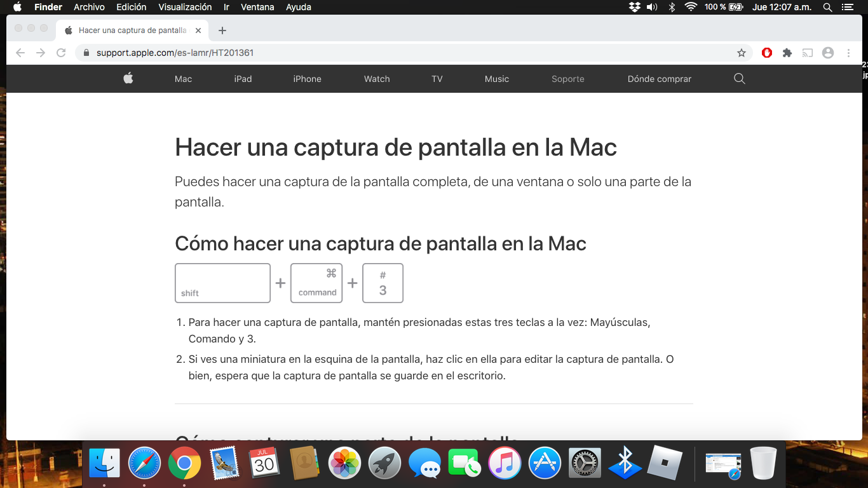Open the Visualización menu
Screen dimensions: 868x488
click(x=185, y=7)
